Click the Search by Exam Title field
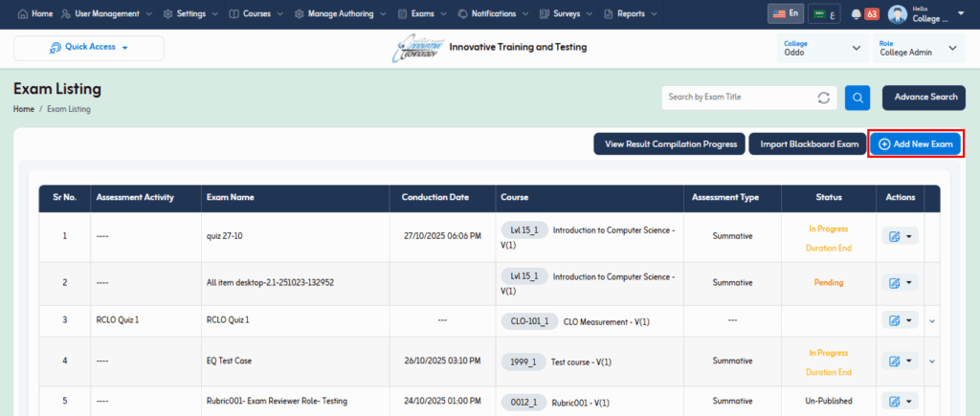Screen dimensions: 980x416 pos(737,98)
